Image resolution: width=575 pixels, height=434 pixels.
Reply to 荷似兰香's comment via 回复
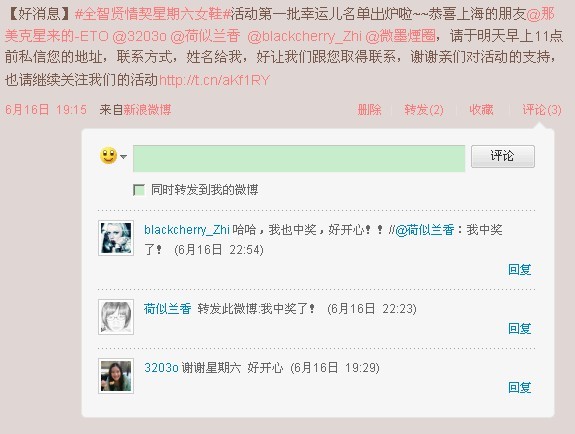(x=520, y=328)
